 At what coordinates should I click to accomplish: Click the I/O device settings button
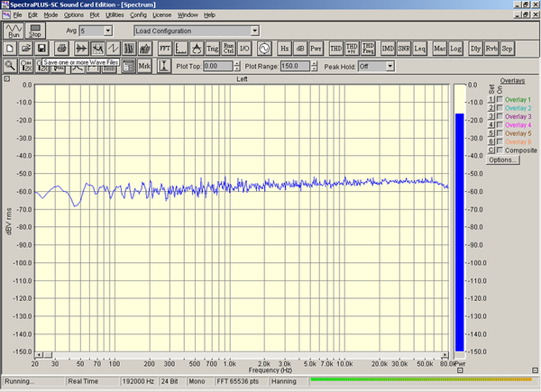click(x=244, y=49)
